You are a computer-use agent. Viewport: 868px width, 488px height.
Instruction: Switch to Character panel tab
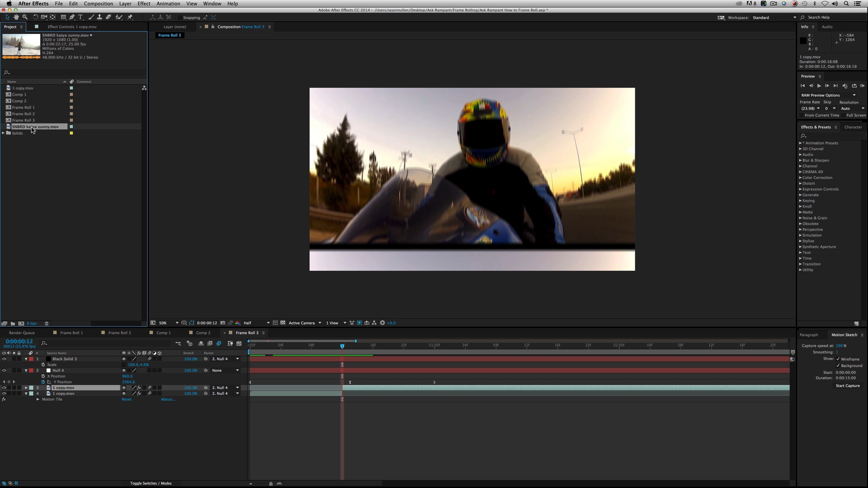853,127
